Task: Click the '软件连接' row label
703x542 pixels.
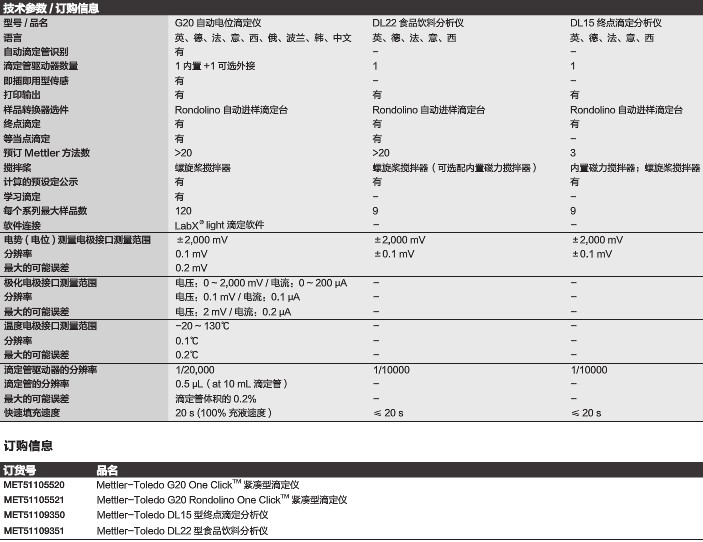Action: 22,225
